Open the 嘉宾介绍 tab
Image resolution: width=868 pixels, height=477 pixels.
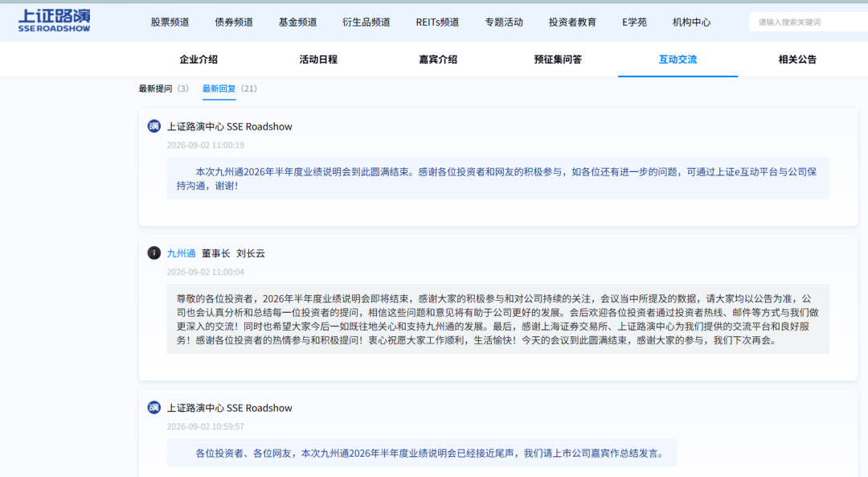(438, 60)
